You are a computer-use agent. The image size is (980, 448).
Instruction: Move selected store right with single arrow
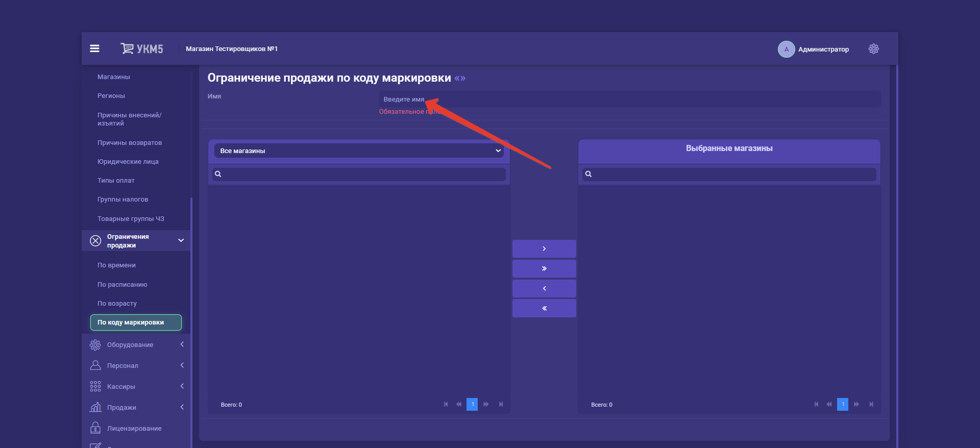544,248
